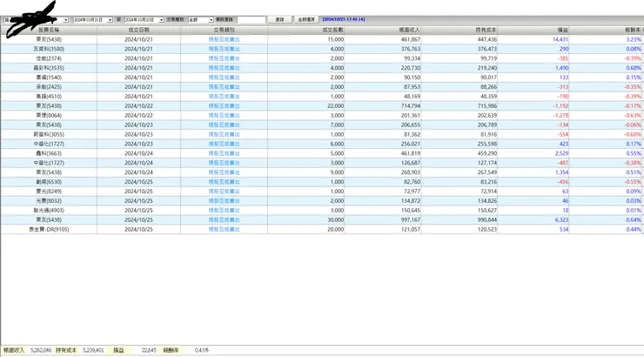Open the redacted account selector dropdown
The width and height of the screenshot is (644, 357).
click(x=65, y=18)
